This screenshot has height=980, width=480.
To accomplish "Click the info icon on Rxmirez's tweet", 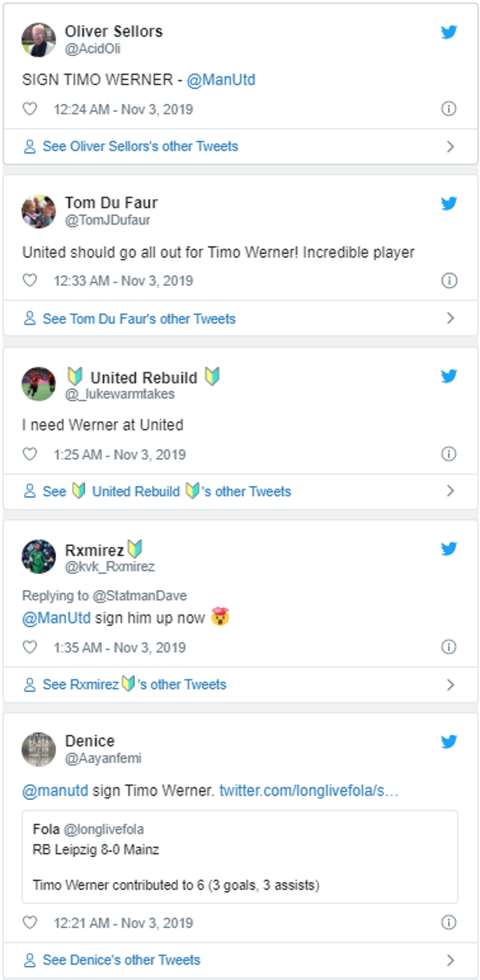I will 449,647.
